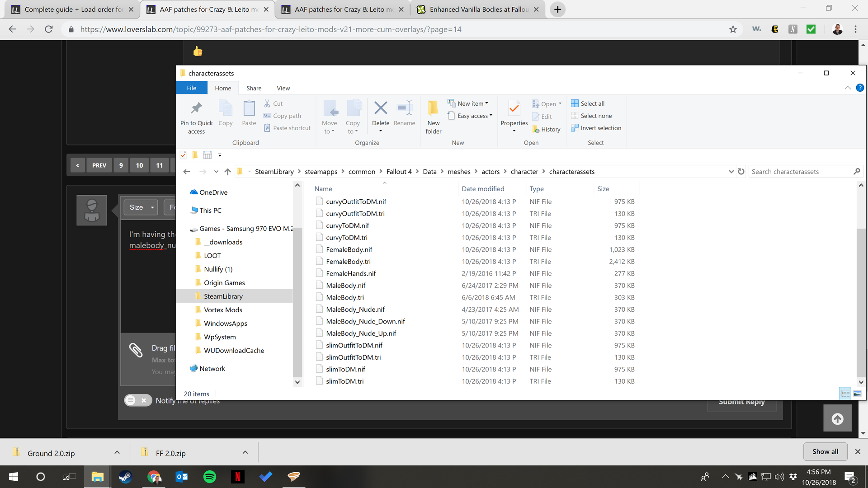Collapse the Explorer ribbon chevron
Viewport: 868px width, 488px height.
click(x=848, y=88)
